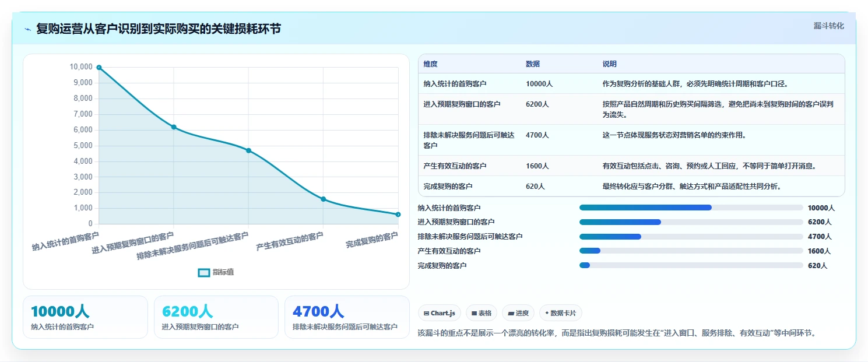Click the 10000人 stat card
Viewport: 868px width, 362px height.
(x=85, y=317)
